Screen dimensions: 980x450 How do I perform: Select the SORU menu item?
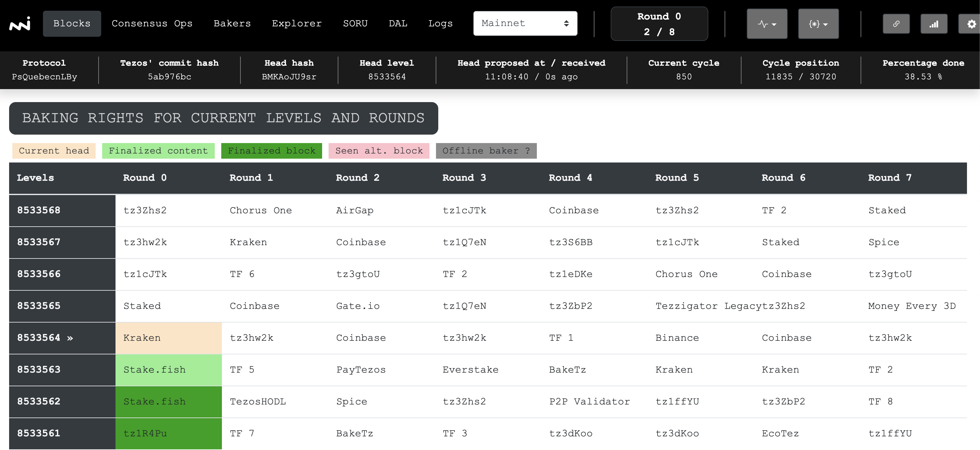(x=355, y=23)
